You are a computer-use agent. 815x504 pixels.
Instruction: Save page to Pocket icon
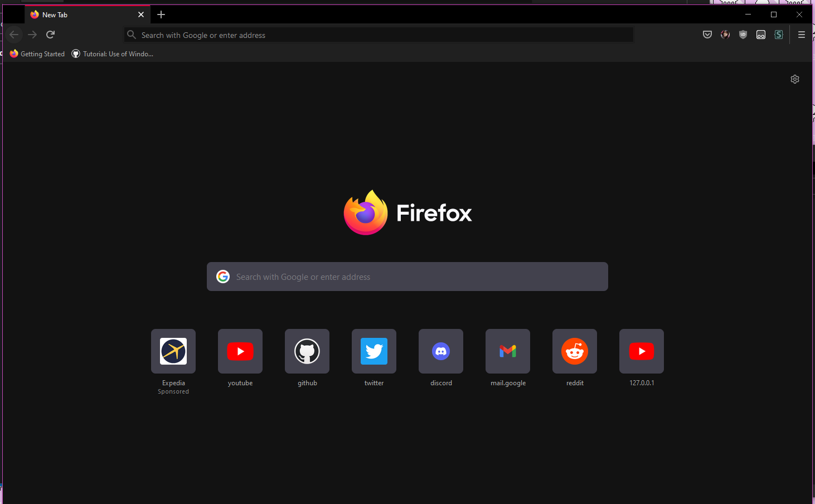pyautogui.click(x=707, y=35)
